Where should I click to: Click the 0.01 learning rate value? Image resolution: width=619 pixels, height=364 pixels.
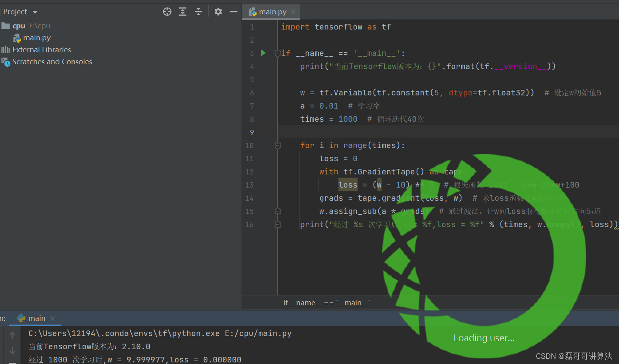pos(329,106)
